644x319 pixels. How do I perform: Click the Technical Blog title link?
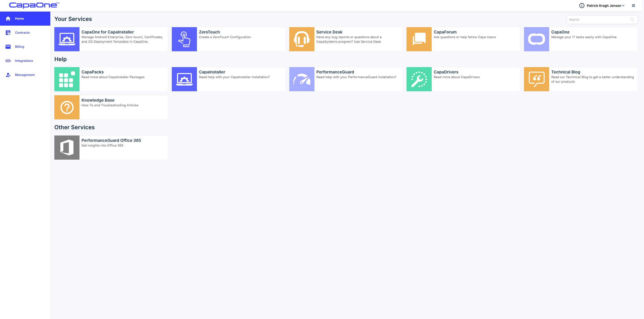click(x=566, y=72)
